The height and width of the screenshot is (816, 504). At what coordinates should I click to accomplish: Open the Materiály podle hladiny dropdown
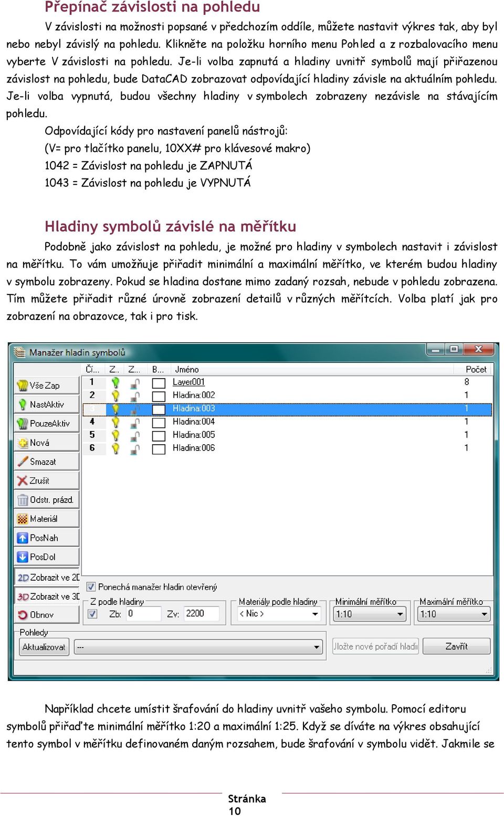(278, 613)
